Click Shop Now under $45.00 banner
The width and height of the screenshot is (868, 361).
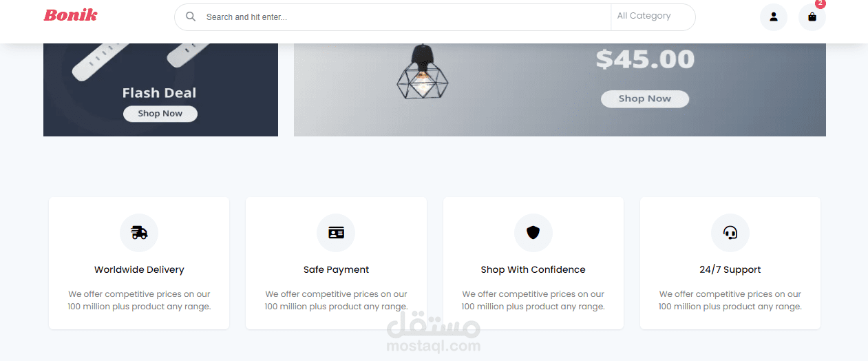click(x=645, y=99)
